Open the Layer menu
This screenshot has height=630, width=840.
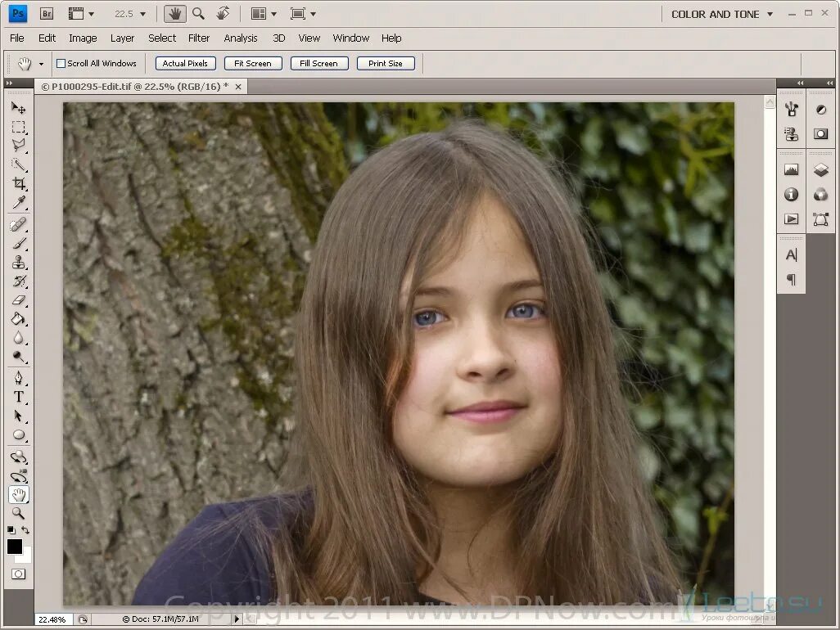coord(122,38)
